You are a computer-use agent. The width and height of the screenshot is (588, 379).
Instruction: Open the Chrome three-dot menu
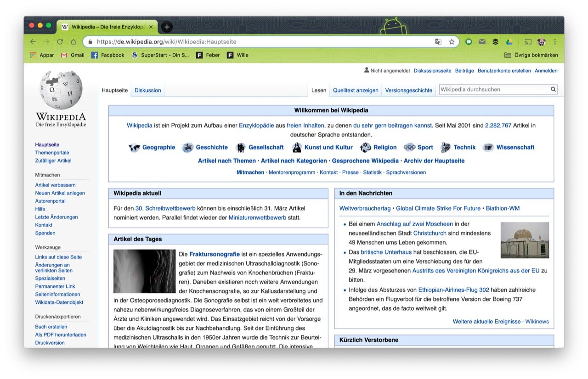point(554,42)
